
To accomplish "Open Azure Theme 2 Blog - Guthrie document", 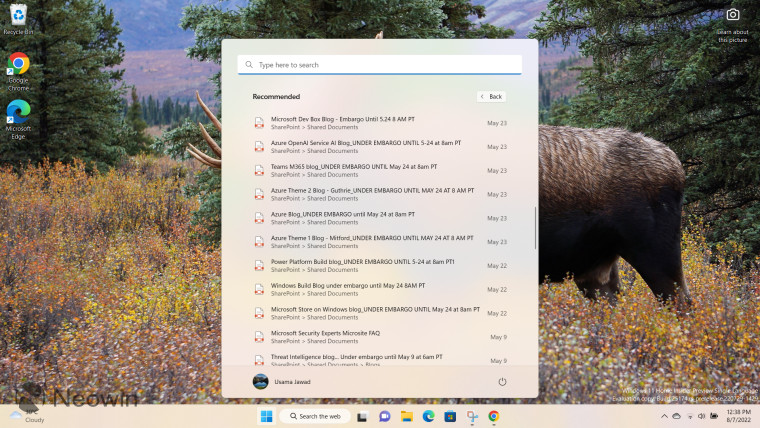I will point(380,194).
